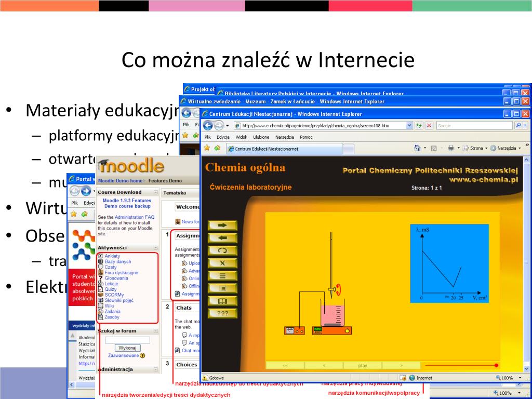The image size is (532, 399).
Task: Open the Fora dyskusyjne link in Moodle
Action: coord(121,272)
